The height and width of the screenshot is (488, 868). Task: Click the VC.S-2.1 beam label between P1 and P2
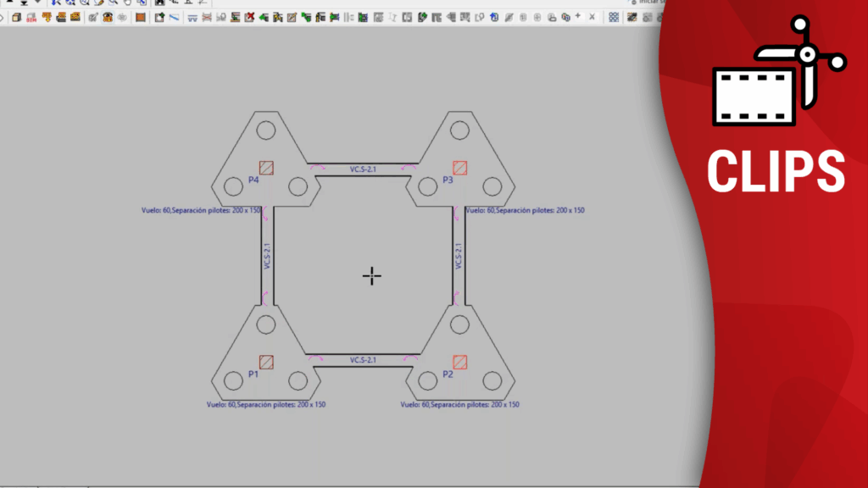[363, 360]
